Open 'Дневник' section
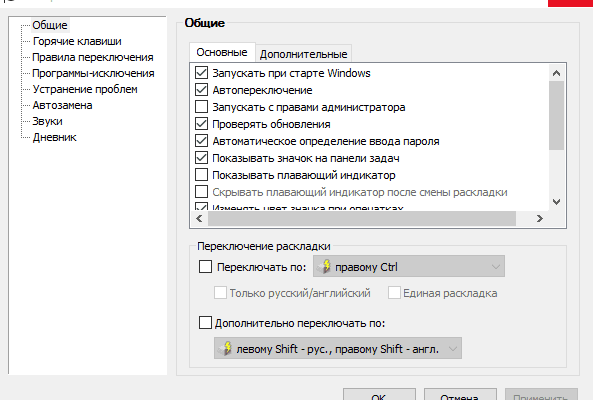This screenshot has width=593, height=400. click(x=54, y=137)
